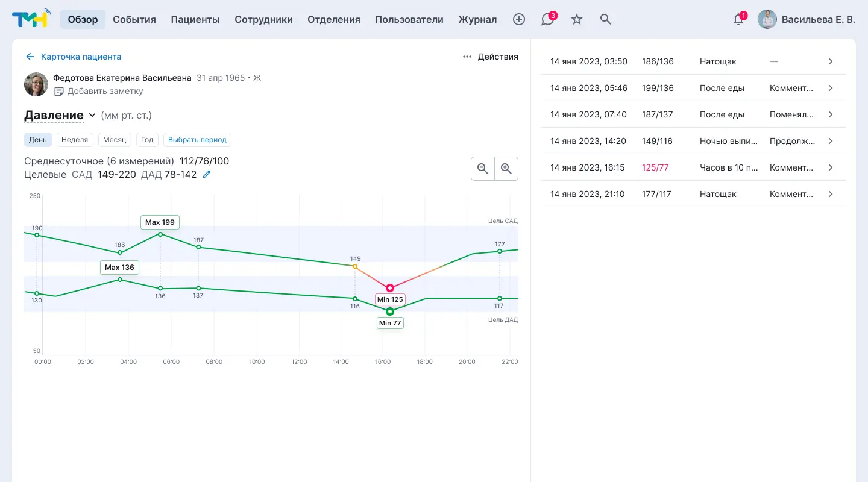Screen dimensions: 868x482
Task: Go to События tab
Action: 134,19
